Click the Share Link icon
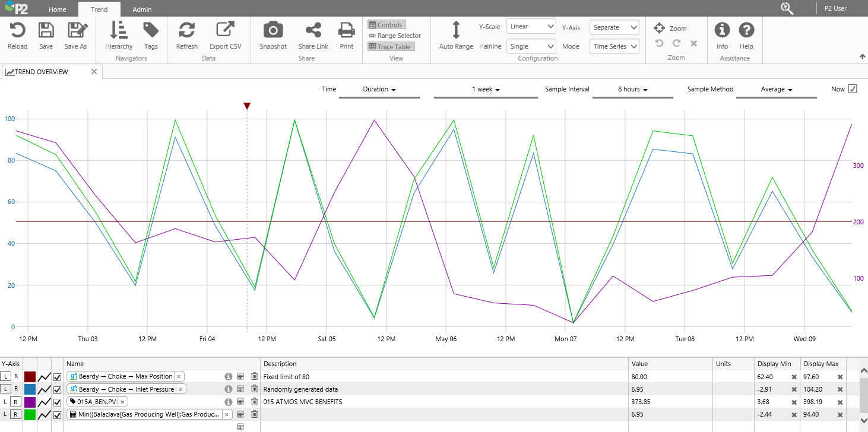Image resolution: width=868 pixels, height=432 pixels. click(313, 31)
